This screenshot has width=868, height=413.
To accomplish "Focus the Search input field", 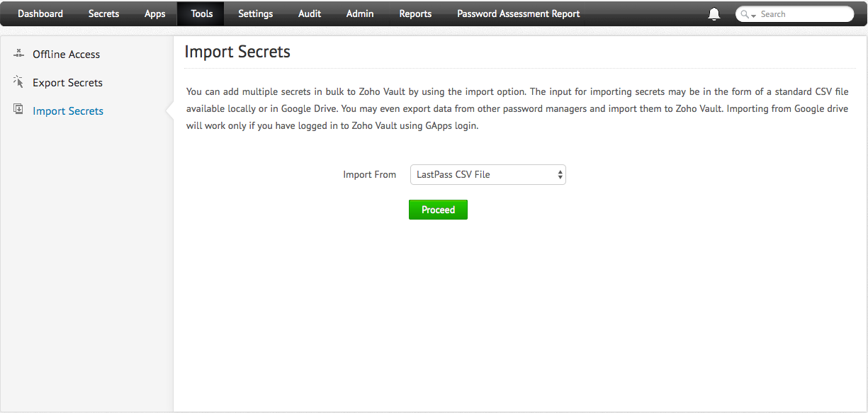I will point(804,14).
